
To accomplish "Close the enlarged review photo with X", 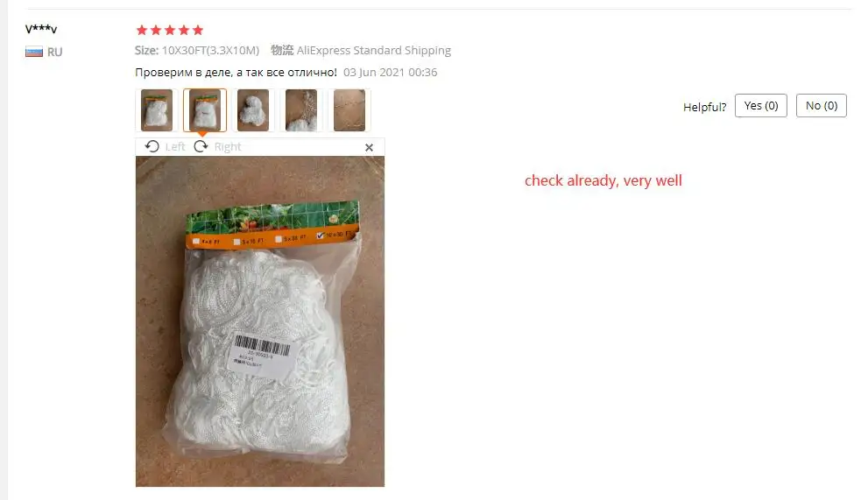I will (370, 147).
